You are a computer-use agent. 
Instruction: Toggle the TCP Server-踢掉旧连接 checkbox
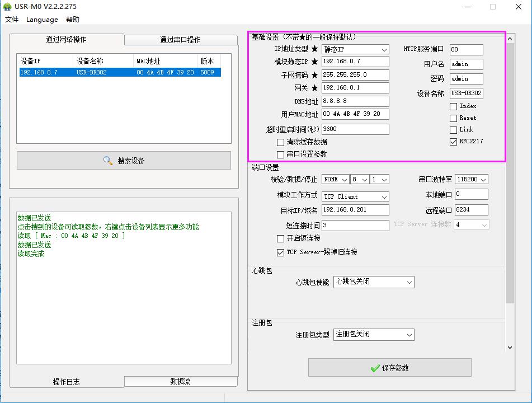[281, 252]
